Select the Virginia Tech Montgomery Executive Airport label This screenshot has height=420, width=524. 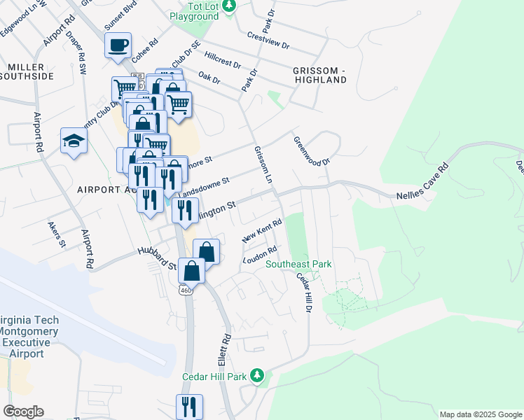pos(29,337)
